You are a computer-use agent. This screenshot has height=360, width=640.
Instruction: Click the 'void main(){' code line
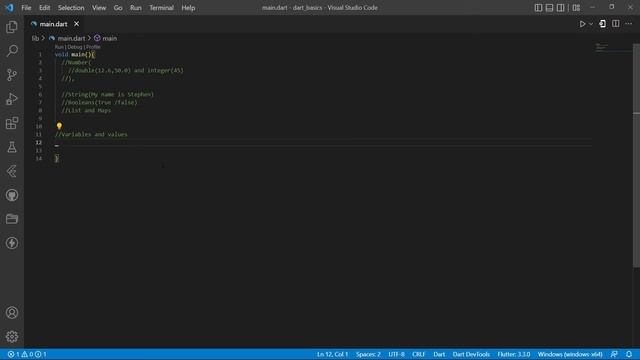[x=75, y=54]
